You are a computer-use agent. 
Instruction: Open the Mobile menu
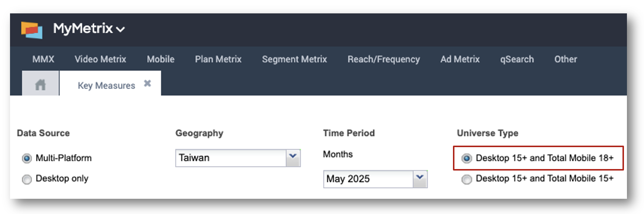pos(161,59)
